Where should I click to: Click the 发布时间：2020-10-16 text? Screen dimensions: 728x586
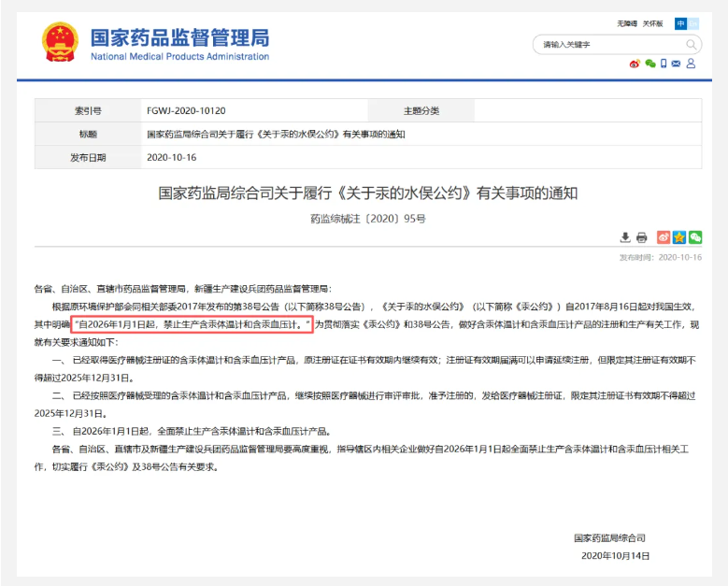point(660,257)
